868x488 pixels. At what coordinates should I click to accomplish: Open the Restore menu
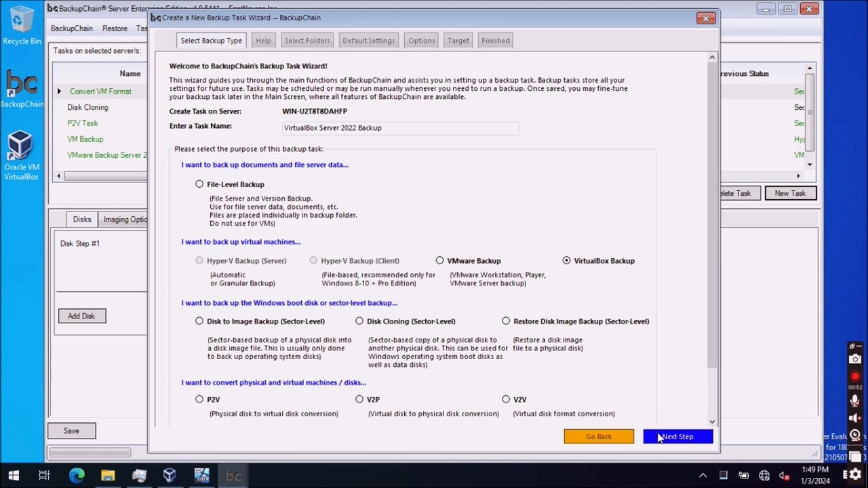(x=115, y=28)
